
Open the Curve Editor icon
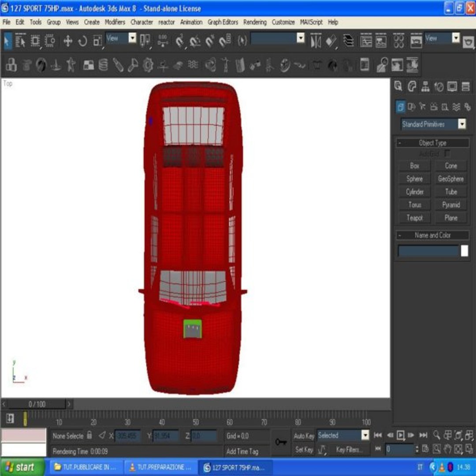coord(366,41)
